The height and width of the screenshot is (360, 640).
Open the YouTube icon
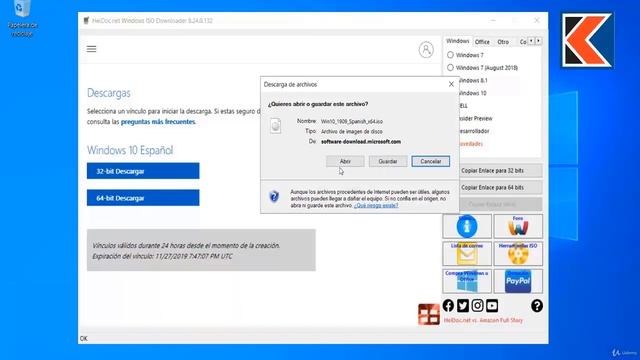click(x=492, y=305)
